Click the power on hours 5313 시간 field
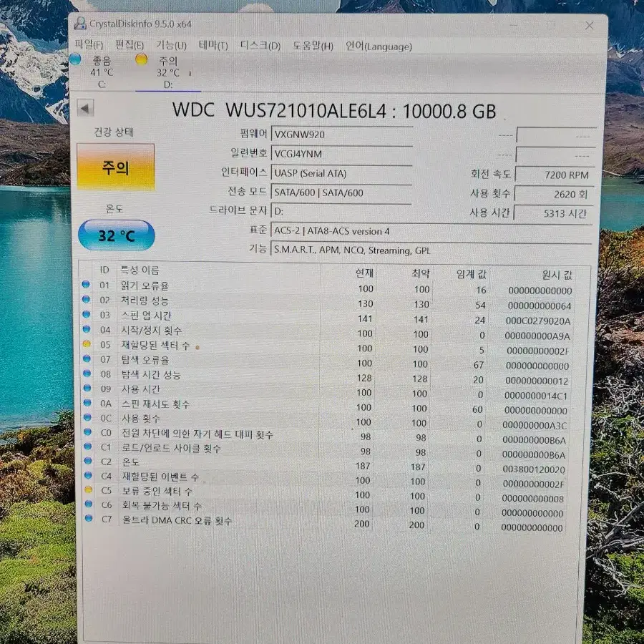 click(x=554, y=213)
